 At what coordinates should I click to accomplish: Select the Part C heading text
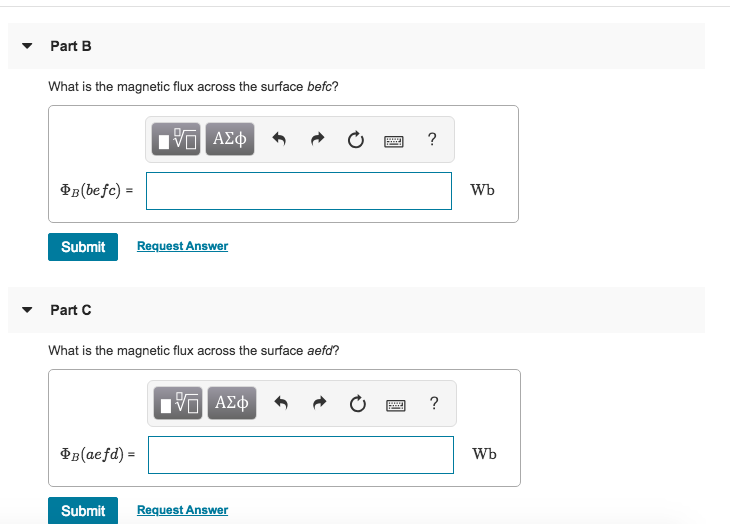pos(71,310)
